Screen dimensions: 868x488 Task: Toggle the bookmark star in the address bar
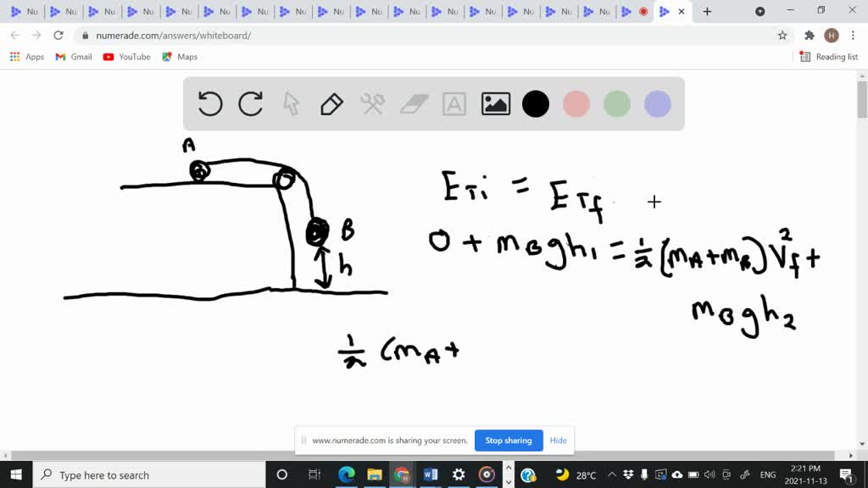click(x=784, y=36)
